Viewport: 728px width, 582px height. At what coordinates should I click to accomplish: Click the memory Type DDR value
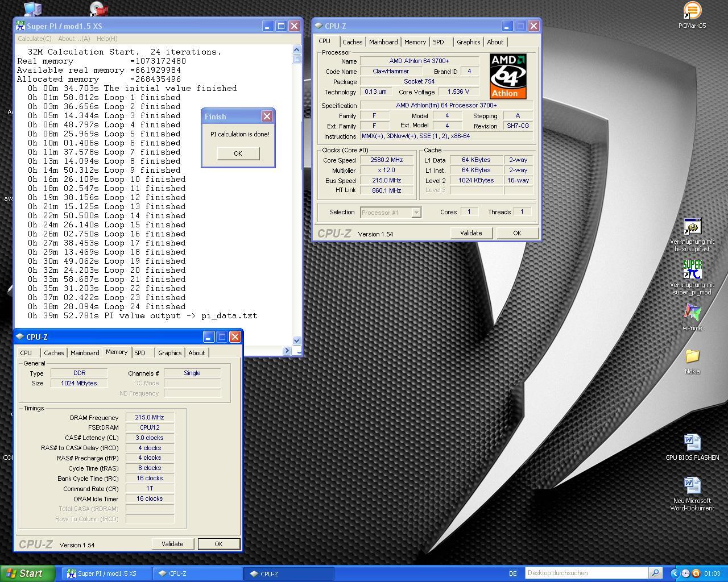pyautogui.click(x=79, y=373)
